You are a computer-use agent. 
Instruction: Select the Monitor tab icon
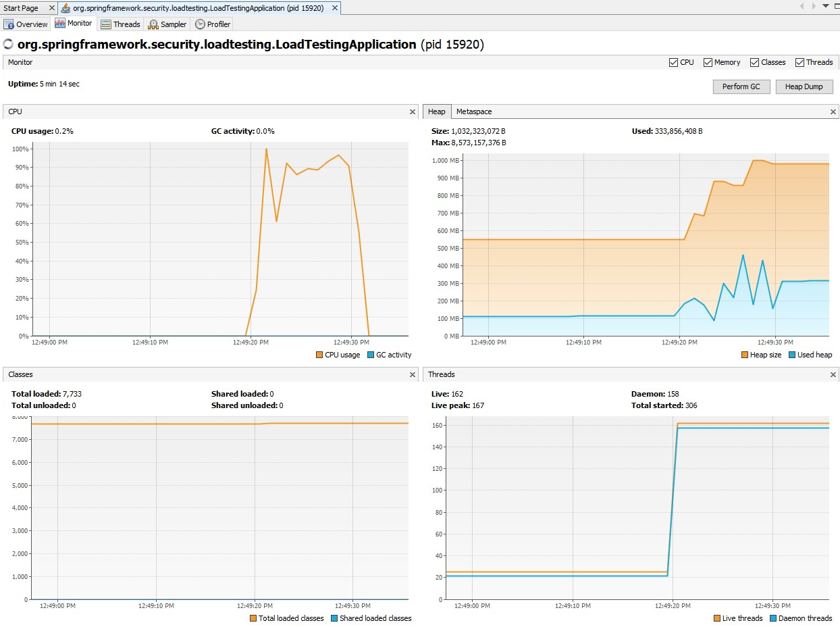point(61,24)
